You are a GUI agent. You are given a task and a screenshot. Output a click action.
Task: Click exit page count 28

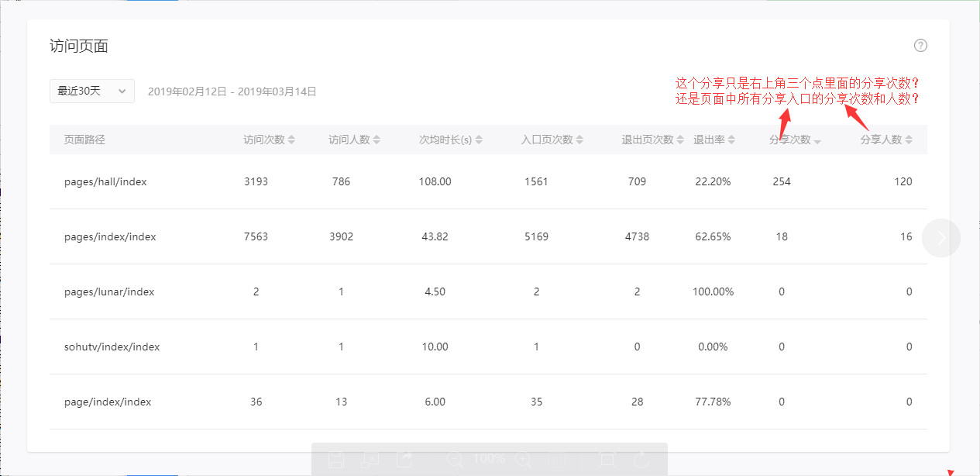pos(637,402)
